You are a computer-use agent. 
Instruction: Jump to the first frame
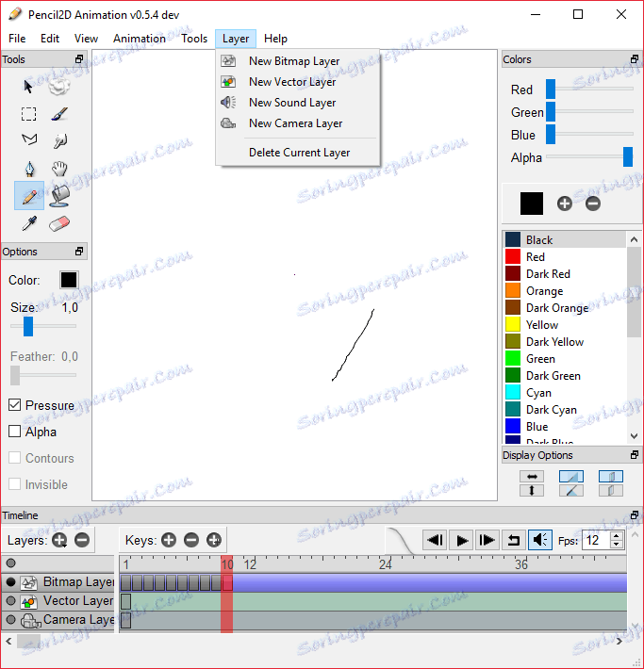(x=435, y=540)
